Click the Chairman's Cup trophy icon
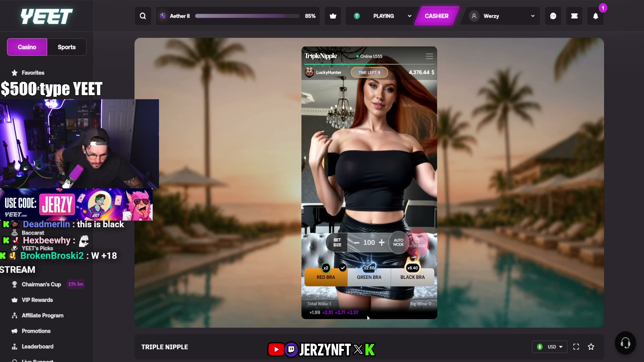Image resolution: width=644 pixels, height=362 pixels. click(14, 284)
